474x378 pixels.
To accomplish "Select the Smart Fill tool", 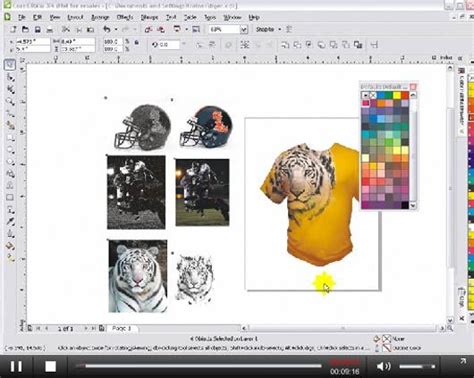I will (10, 125).
